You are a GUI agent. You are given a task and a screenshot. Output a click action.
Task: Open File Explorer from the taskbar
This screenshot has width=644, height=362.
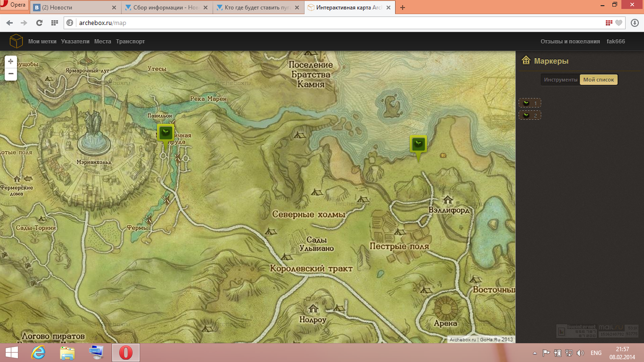click(x=67, y=353)
